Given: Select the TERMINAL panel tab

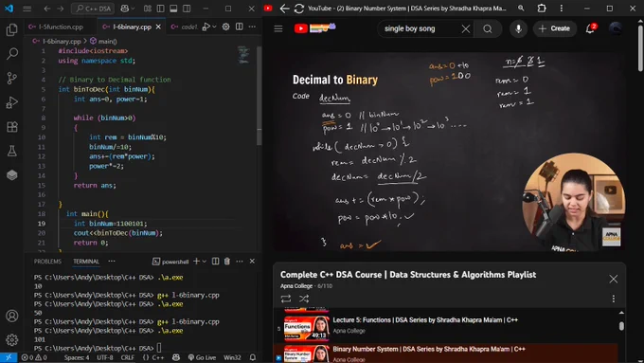Looking at the screenshot, I should point(86,262).
